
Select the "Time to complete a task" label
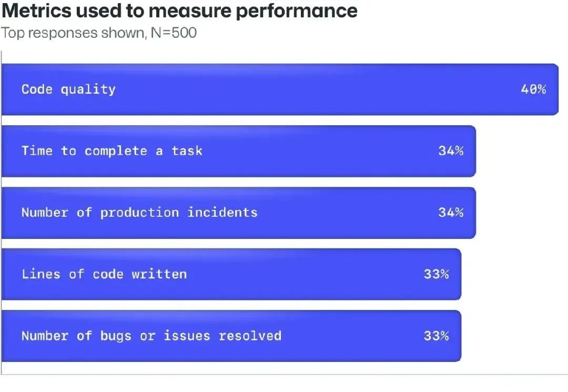[111, 151]
